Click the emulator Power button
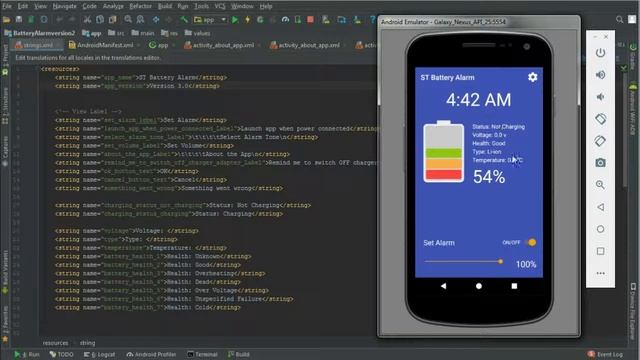 pyautogui.click(x=600, y=53)
